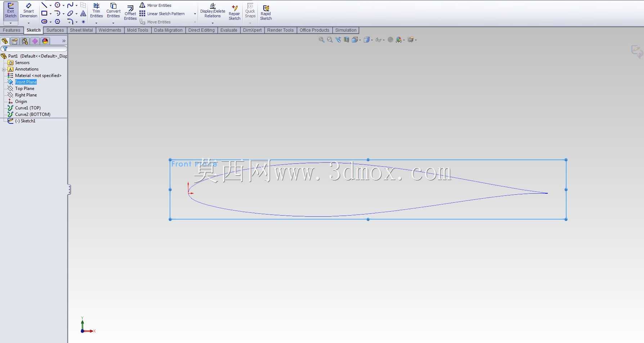Open Rectangle tool dropdown arrow

point(50,14)
